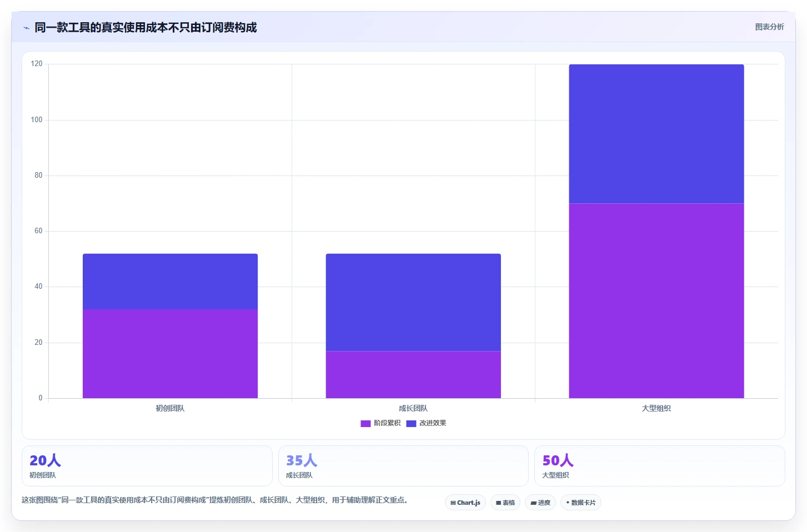Click the star icon in 数据卡片 tag
The height and width of the screenshot is (532, 807).
pos(568,503)
